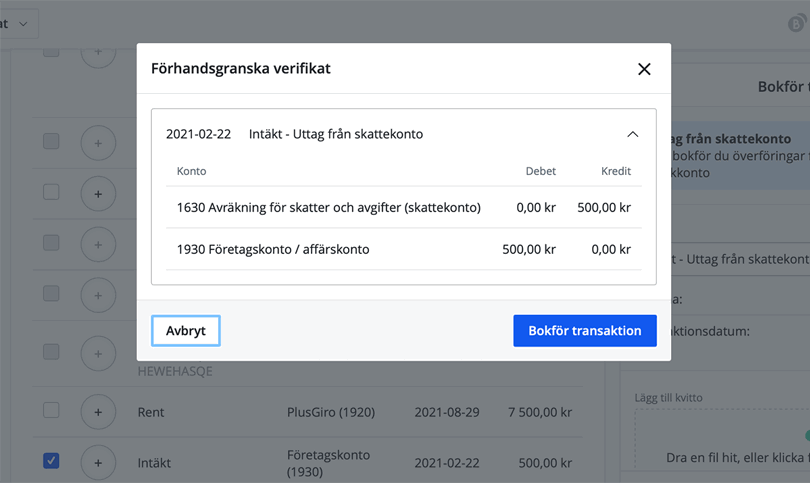Click plus icon beside HEWEHASQE row

point(98,352)
